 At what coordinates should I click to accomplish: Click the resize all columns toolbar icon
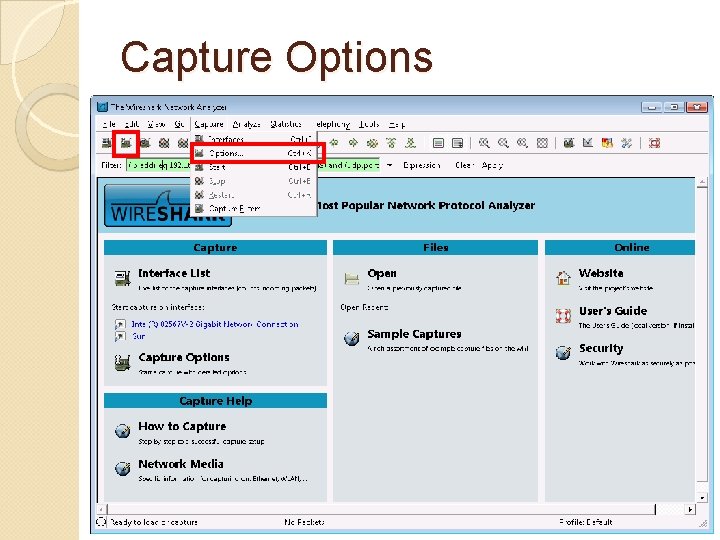tap(542, 143)
